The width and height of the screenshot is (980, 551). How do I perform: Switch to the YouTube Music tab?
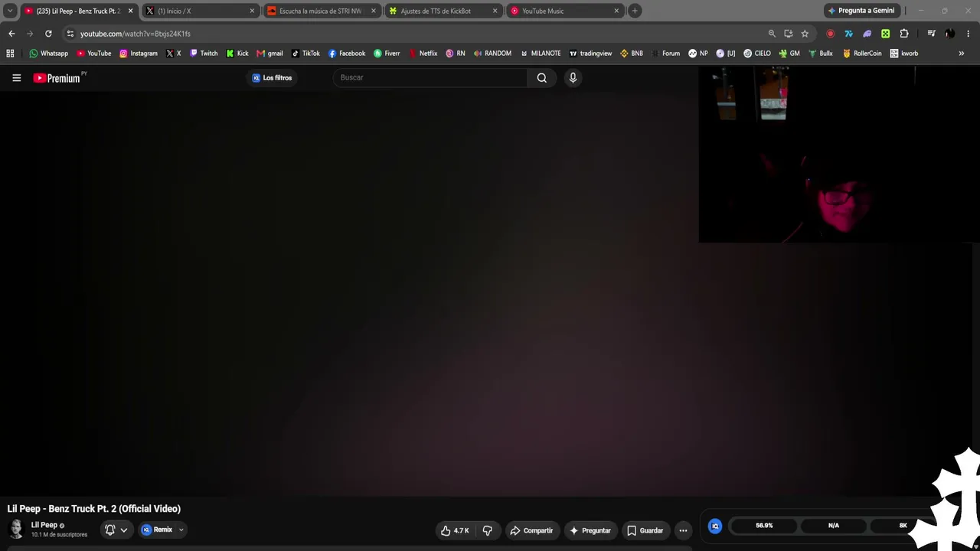(x=564, y=11)
